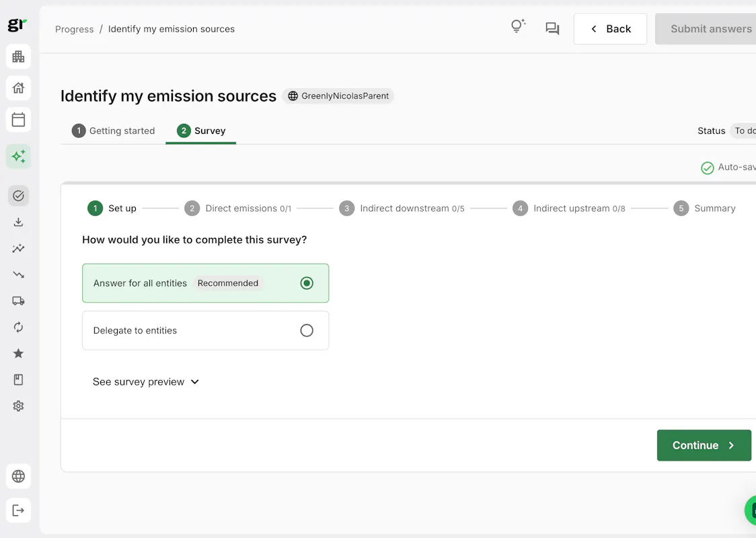Open the company building icon in sidebar

pos(18,56)
